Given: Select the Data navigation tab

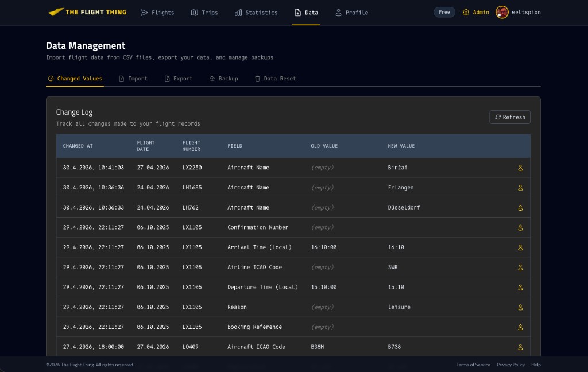Looking at the screenshot, I should (x=306, y=13).
